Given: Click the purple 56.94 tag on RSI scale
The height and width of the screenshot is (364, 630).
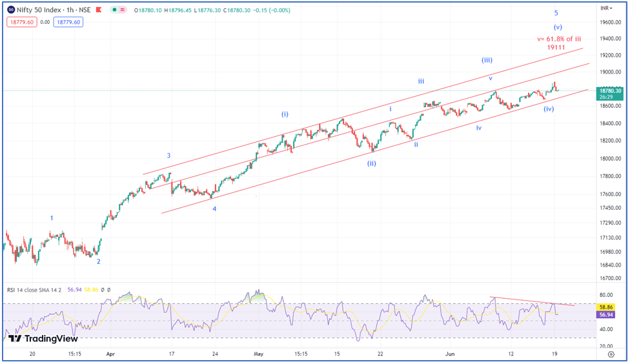Looking at the screenshot, I should pos(606,314).
